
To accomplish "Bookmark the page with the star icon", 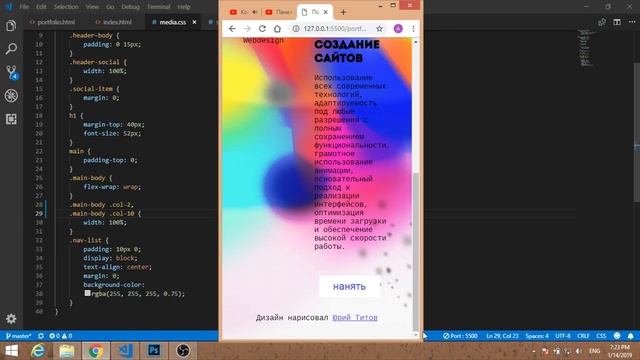I will click(379, 29).
